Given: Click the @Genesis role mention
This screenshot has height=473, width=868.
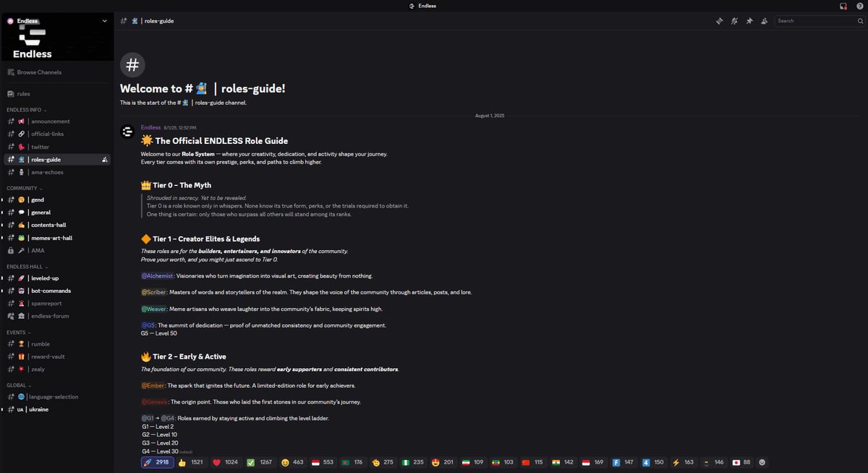Looking at the screenshot, I should [155, 402].
